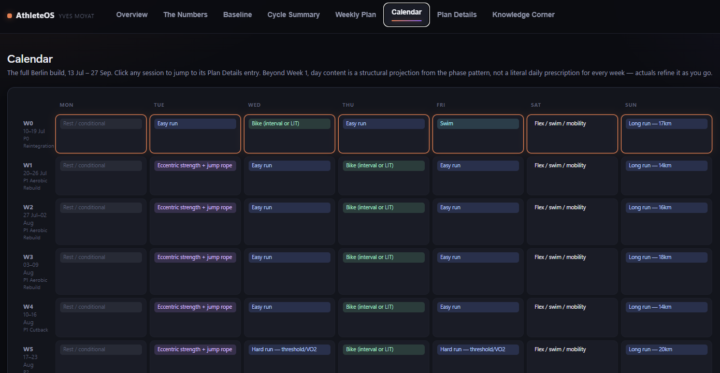Open W2 Thursday Bike (interval or LIT)
This screenshot has height=373, width=720.
pyautogui.click(x=384, y=208)
